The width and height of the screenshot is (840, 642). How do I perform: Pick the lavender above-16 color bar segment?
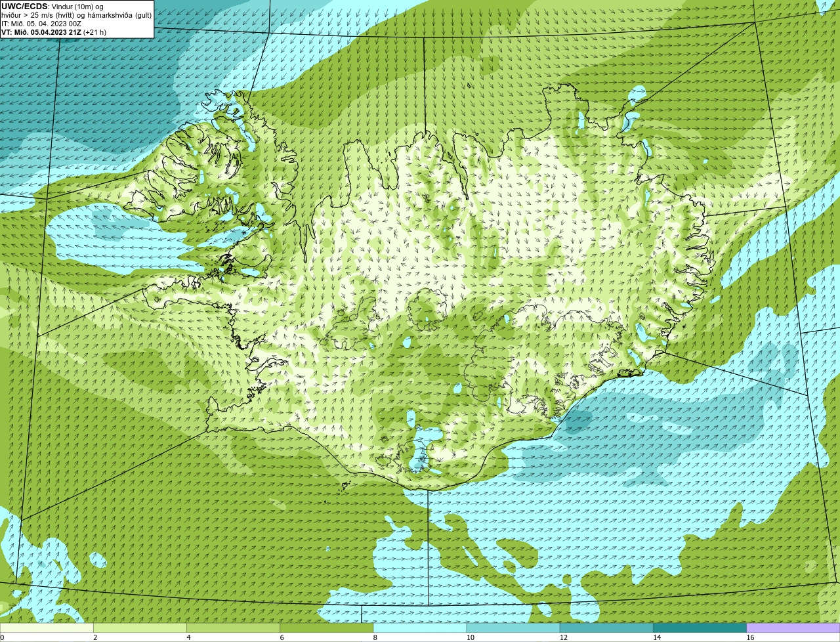point(793,628)
